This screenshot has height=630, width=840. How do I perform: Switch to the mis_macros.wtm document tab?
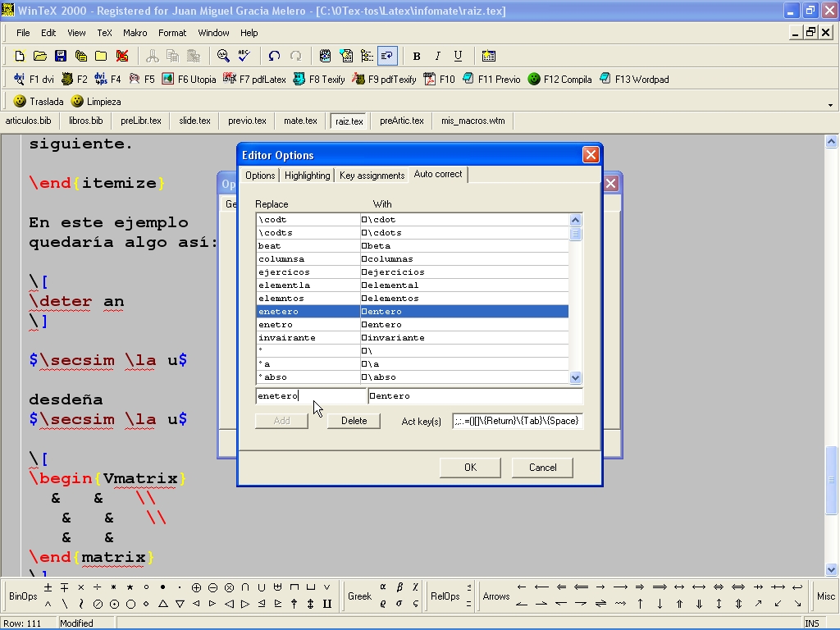473,121
